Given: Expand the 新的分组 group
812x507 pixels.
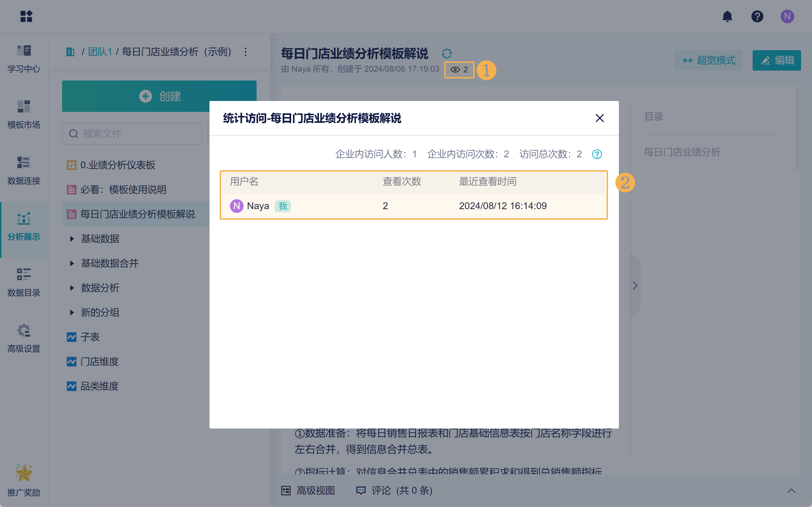Looking at the screenshot, I should (72, 313).
